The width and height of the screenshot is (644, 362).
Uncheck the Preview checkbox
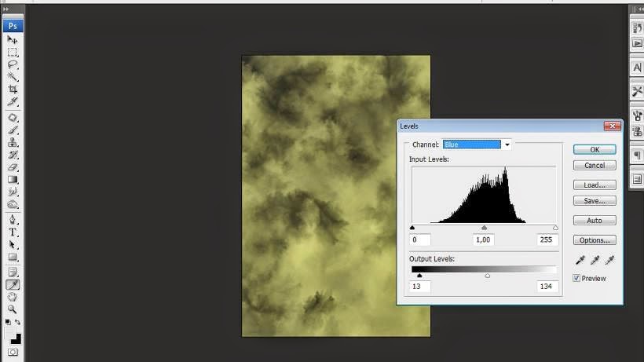576,278
